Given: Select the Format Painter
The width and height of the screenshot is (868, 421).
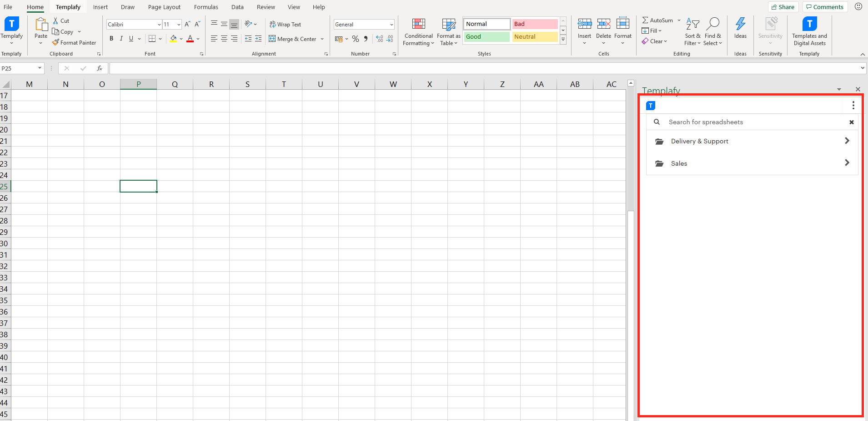Looking at the screenshot, I should (74, 42).
